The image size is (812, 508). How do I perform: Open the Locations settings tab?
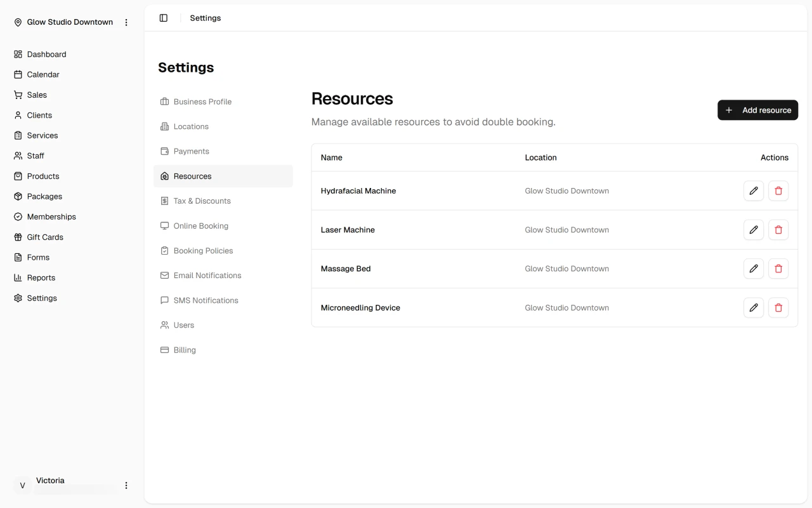click(x=223, y=126)
